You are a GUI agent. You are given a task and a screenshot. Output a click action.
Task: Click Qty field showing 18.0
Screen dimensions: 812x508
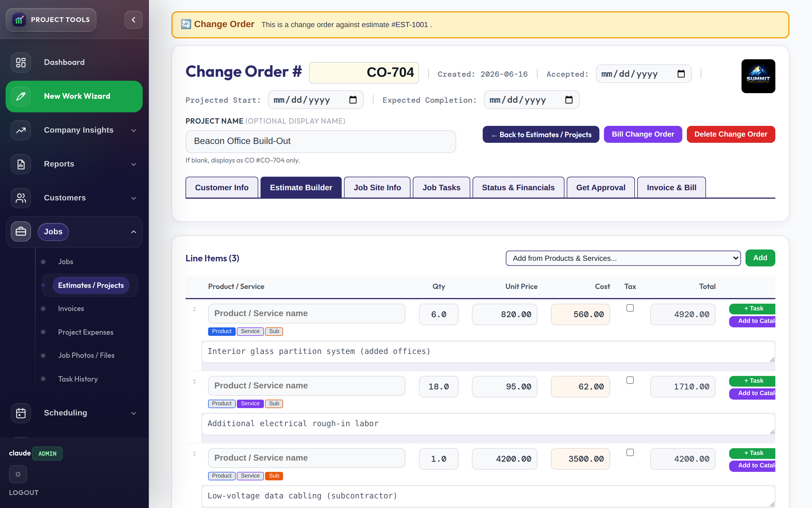(438, 387)
